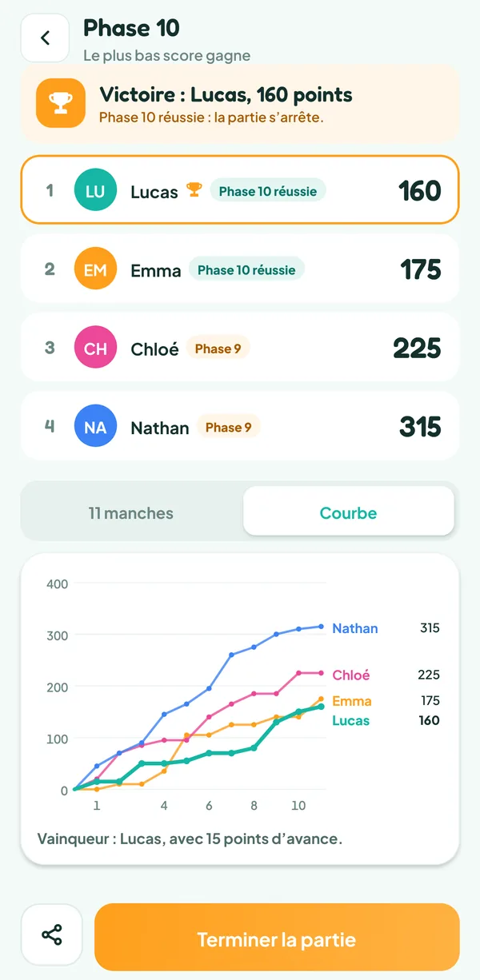480x980 pixels.
Task: Tap Chloé's CH avatar
Action: [95, 348]
